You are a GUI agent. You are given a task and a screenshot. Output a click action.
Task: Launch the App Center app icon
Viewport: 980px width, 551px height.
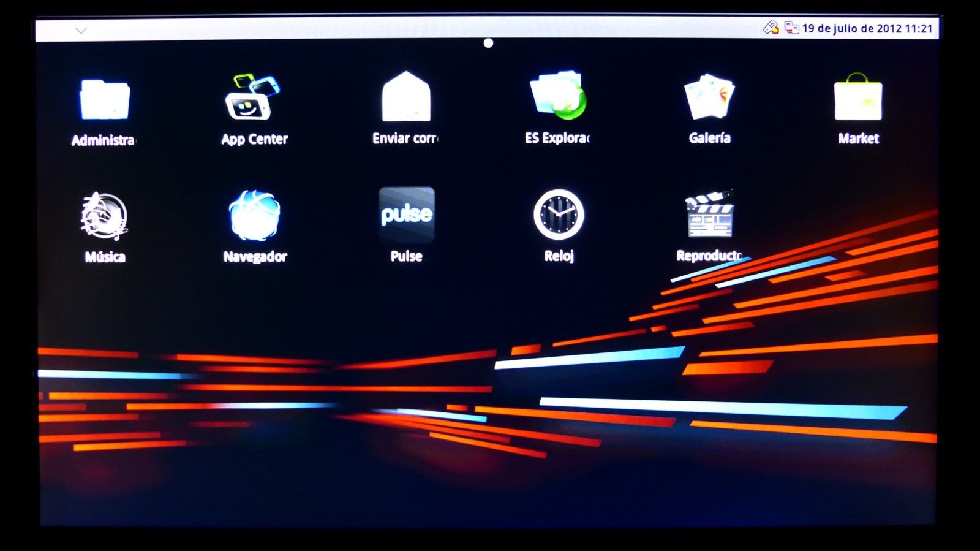(253, 97)
